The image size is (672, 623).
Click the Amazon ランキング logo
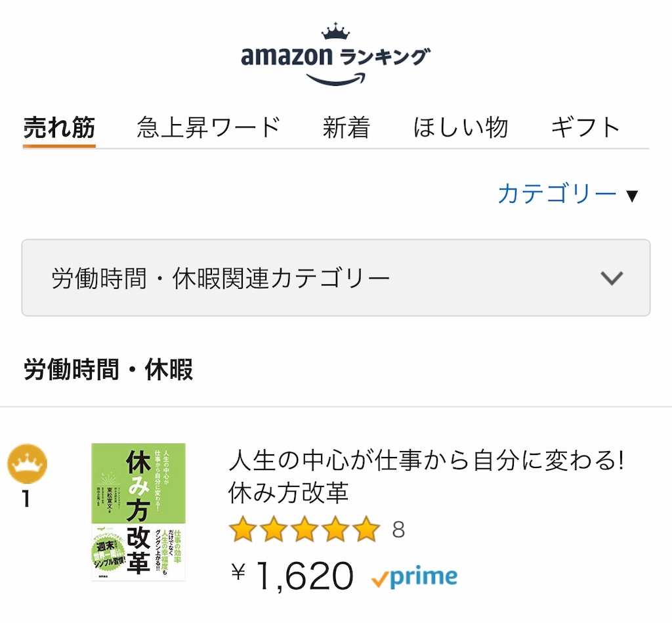[x=335, y=54]
